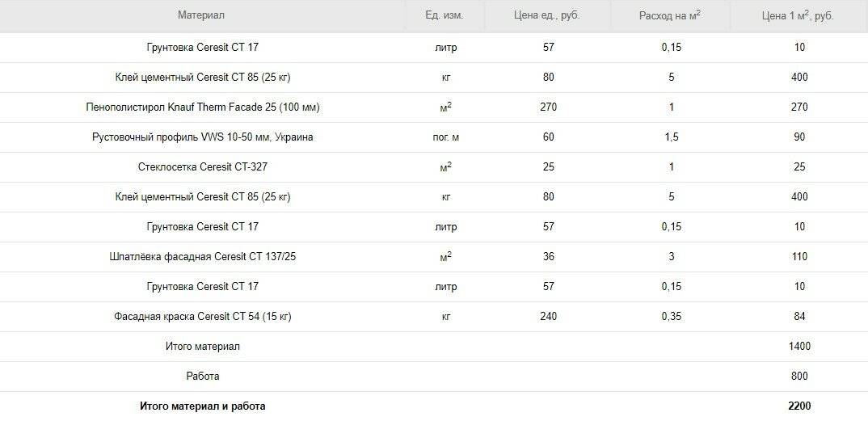This screenshot has width=868, height=421.
Task: Click Фасадная краска Ceresit CT 54 cell
Action: tap(202, 317)
